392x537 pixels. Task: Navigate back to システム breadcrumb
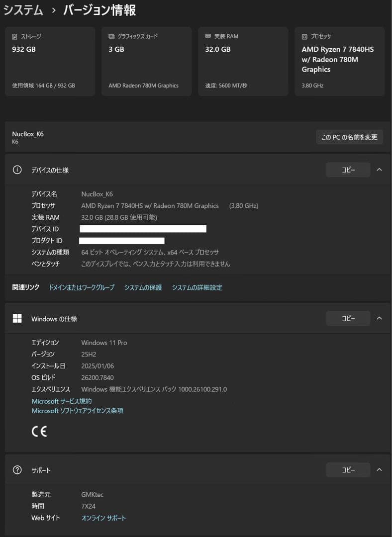point(23,10)
